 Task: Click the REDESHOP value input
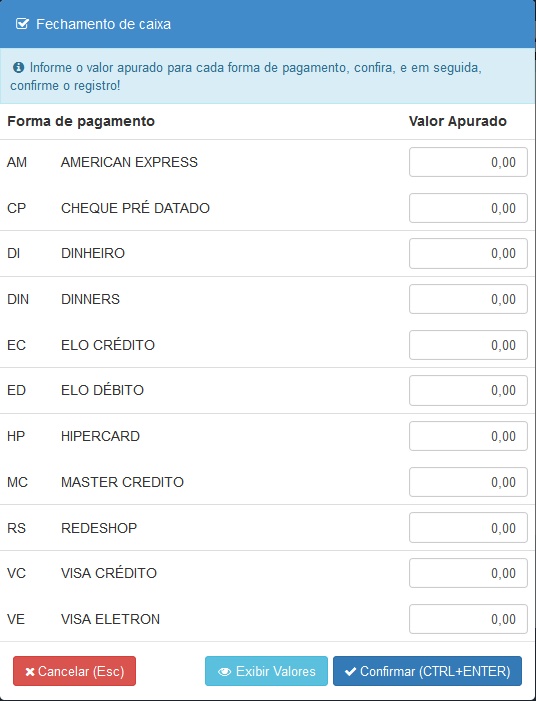pos(468,528)
